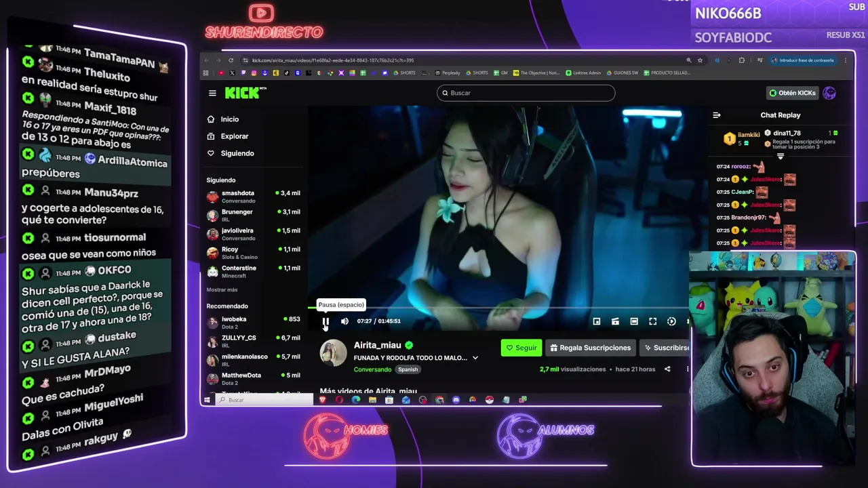Launch Brave from the taskbar
The image size is (868, 488).
click(x=323, y=400)
